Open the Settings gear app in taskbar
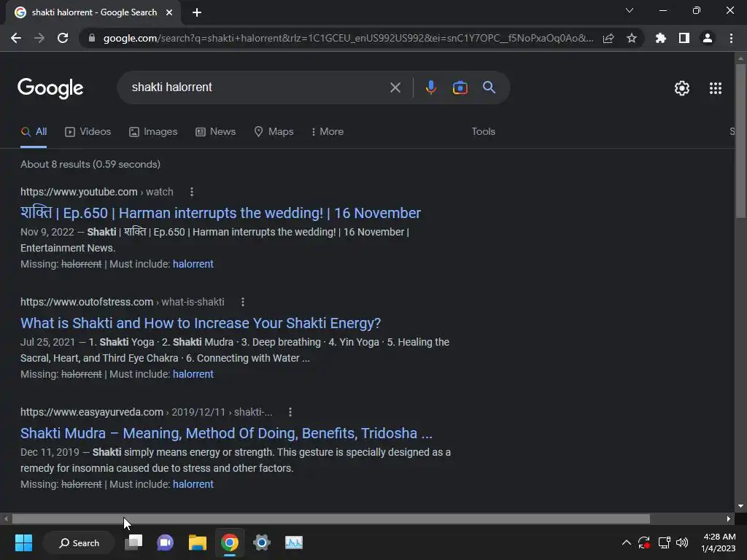Viewport: 747px width, 560px height. (x=262, y=542)
